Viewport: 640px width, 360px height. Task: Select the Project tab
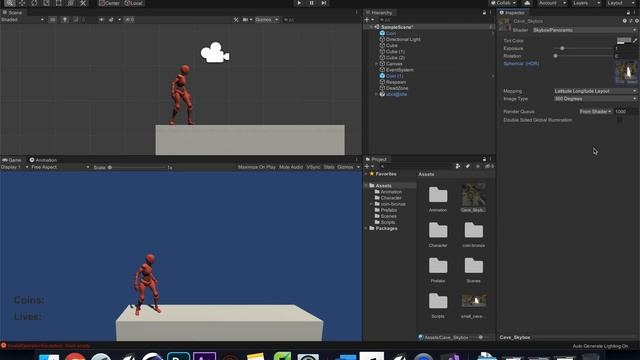[376, 159]
